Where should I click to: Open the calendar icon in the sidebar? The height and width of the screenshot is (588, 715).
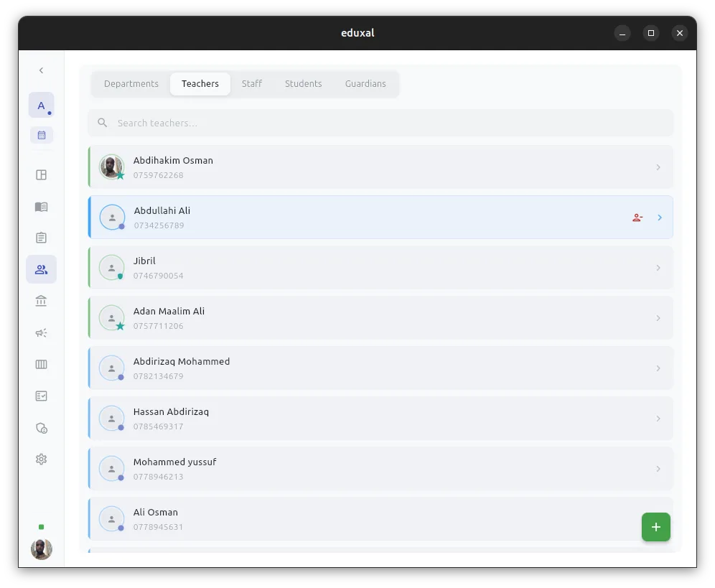pos(42,135)
